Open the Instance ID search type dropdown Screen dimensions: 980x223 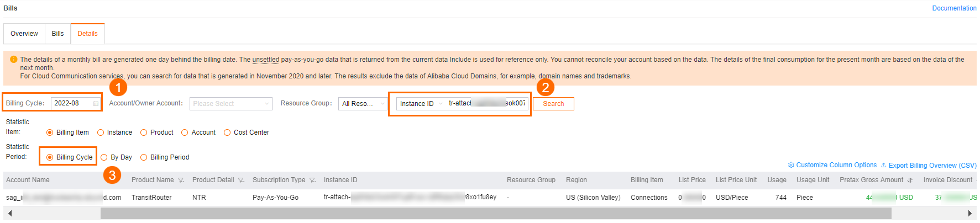point(421,104)
